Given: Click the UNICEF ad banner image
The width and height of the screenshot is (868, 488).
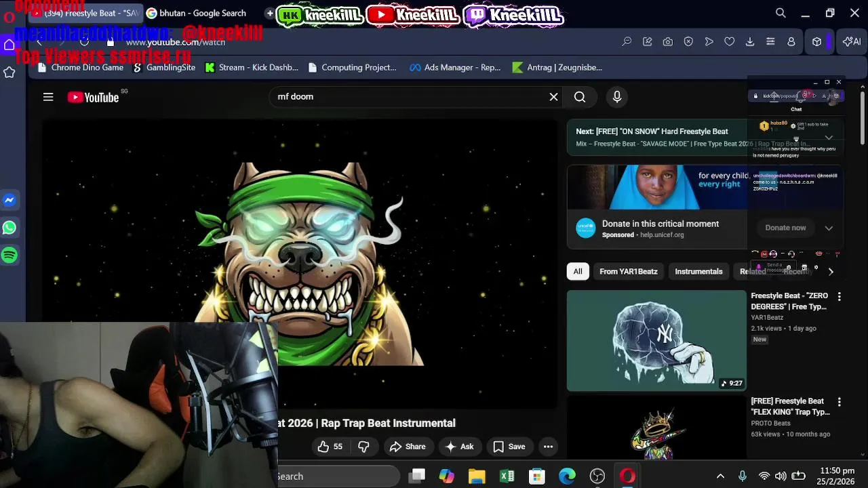Looking at the screenshot, I should [656, 187].
